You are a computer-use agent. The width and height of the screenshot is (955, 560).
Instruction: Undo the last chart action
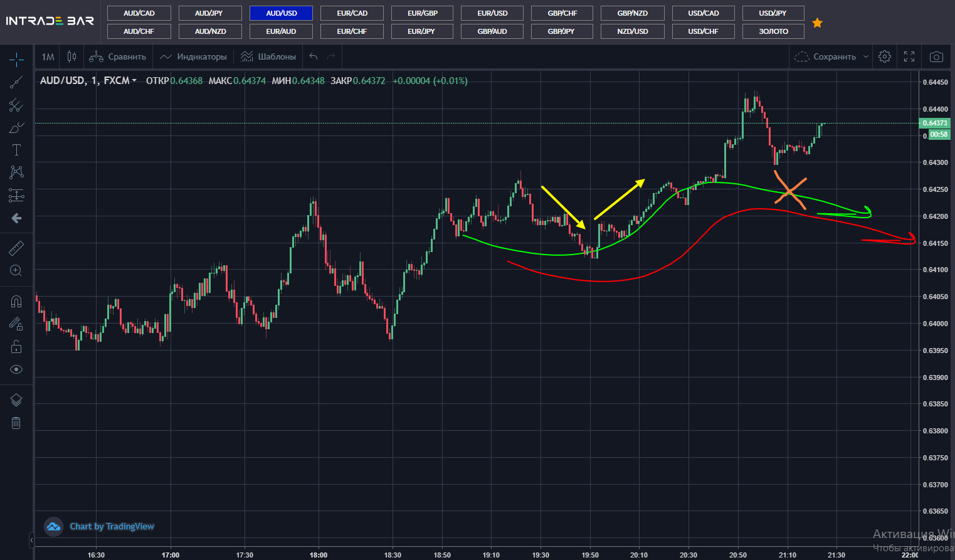314,56
